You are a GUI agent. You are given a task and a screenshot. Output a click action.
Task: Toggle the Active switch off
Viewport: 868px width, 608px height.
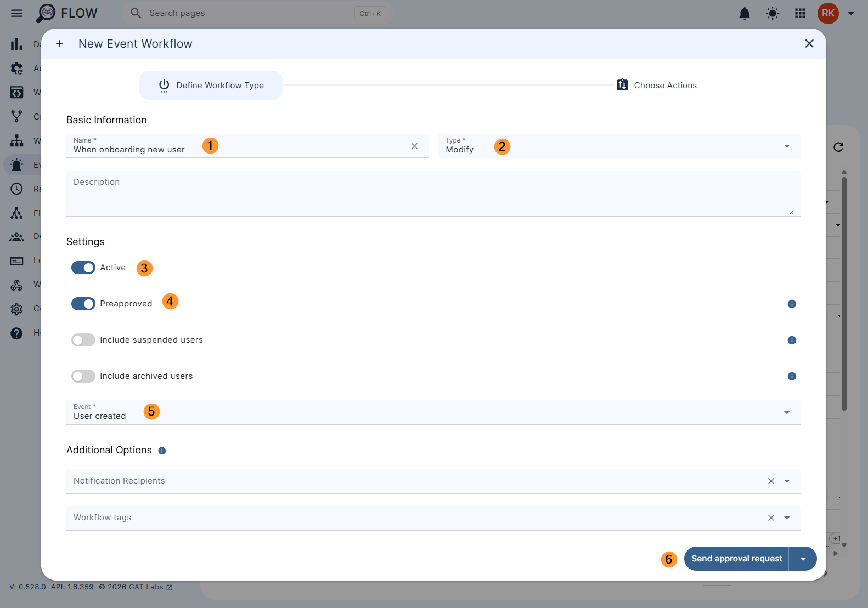[83, 268]
